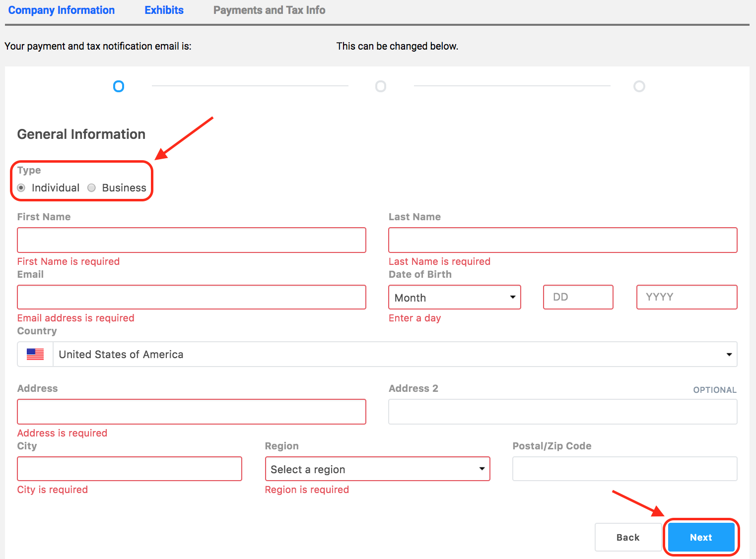Click into the Last Name field
The height and width of the screenshot is (559, 756).
tap(562, 240)
